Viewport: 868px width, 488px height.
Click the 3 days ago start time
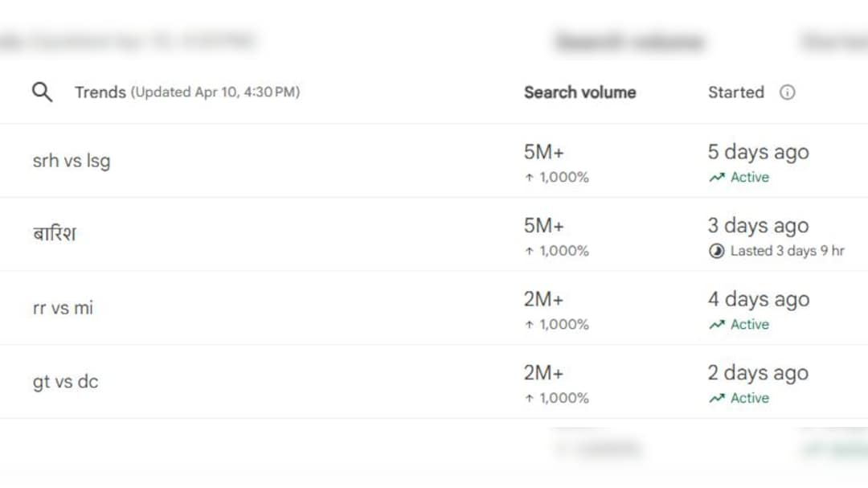pyautogui.click(x=758, y=226)
